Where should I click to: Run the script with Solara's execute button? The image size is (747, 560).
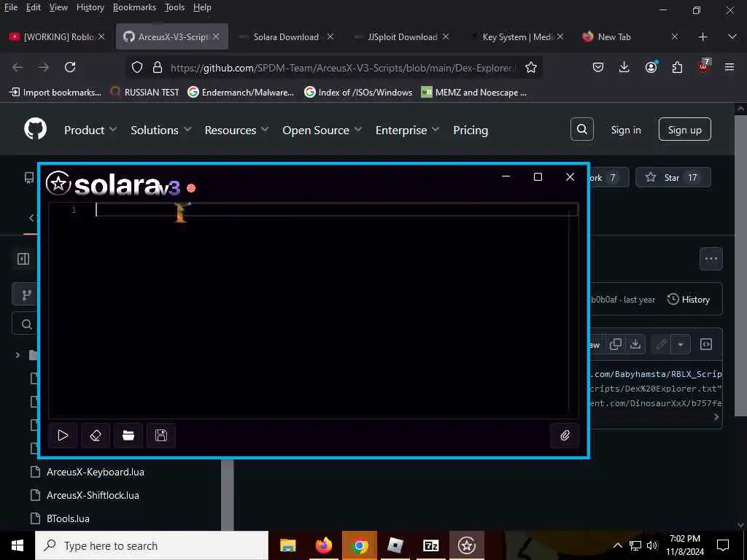pyautogui.click(x=63, y=435)
